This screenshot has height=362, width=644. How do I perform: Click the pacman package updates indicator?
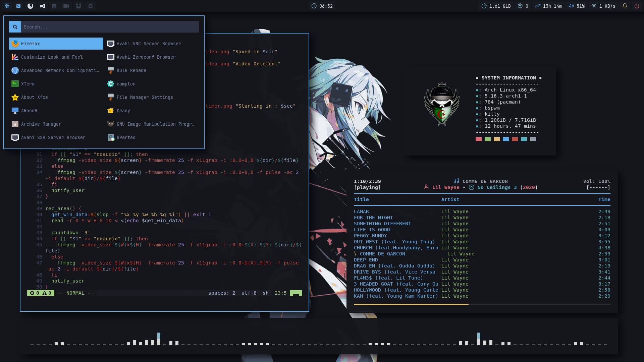pos(523,6)
